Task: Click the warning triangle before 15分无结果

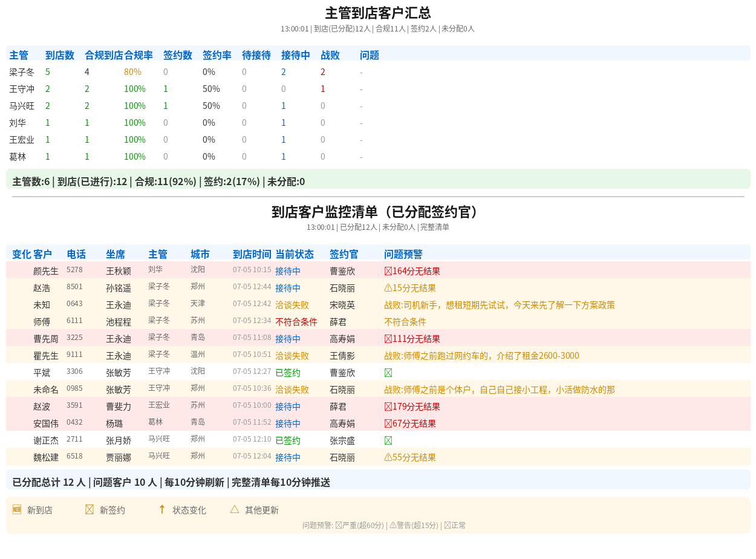Action: 388,288
